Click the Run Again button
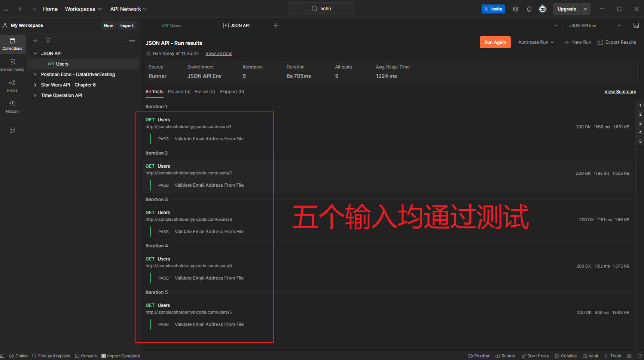Viewport: 644px width, 360px height. point(495,42)
